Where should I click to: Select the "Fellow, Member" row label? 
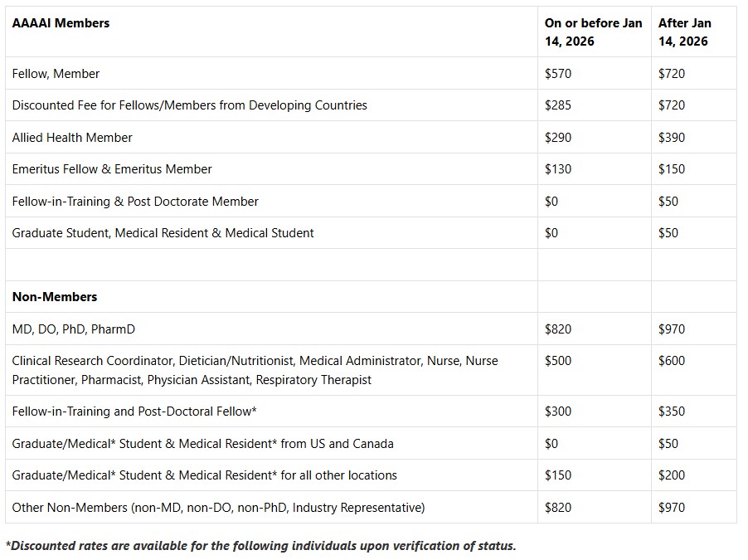point(56,74)
